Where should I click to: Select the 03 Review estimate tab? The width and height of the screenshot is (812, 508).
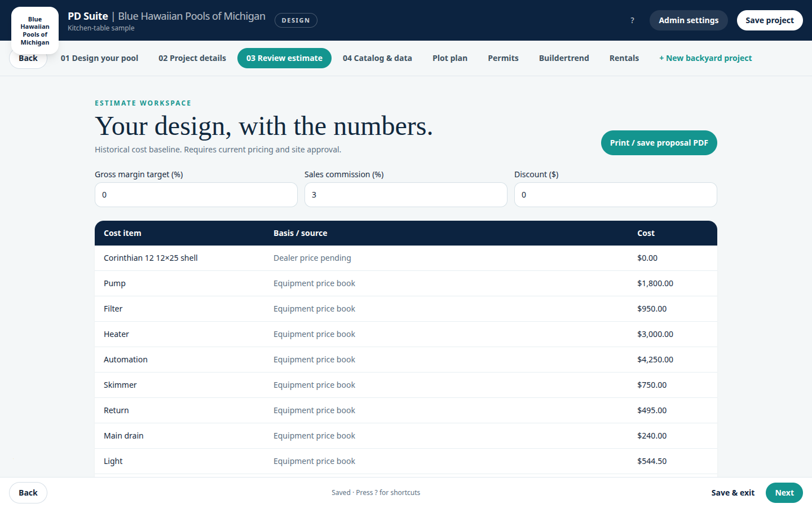284,58
